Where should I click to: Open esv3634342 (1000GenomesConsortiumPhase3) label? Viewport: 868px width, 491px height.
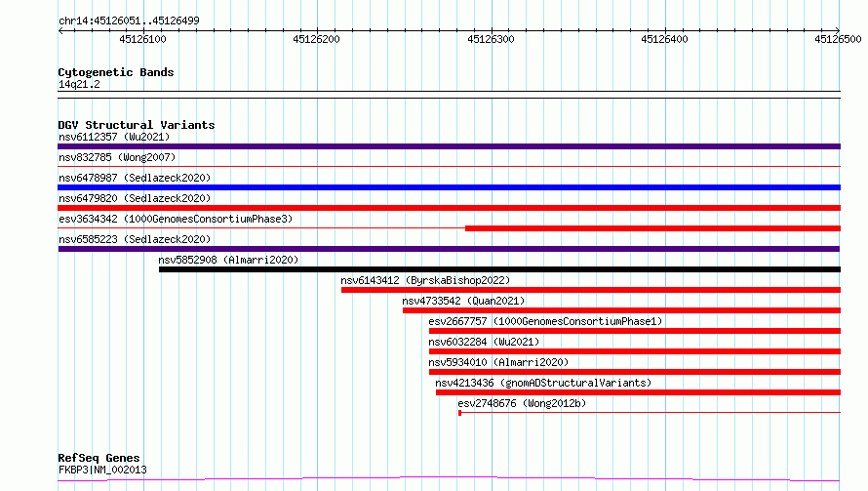176,219
